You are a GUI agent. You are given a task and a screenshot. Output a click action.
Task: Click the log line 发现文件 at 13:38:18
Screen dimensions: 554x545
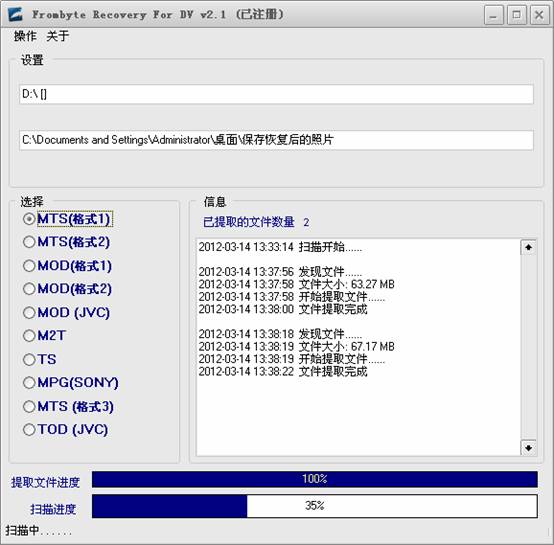point(280,334)
